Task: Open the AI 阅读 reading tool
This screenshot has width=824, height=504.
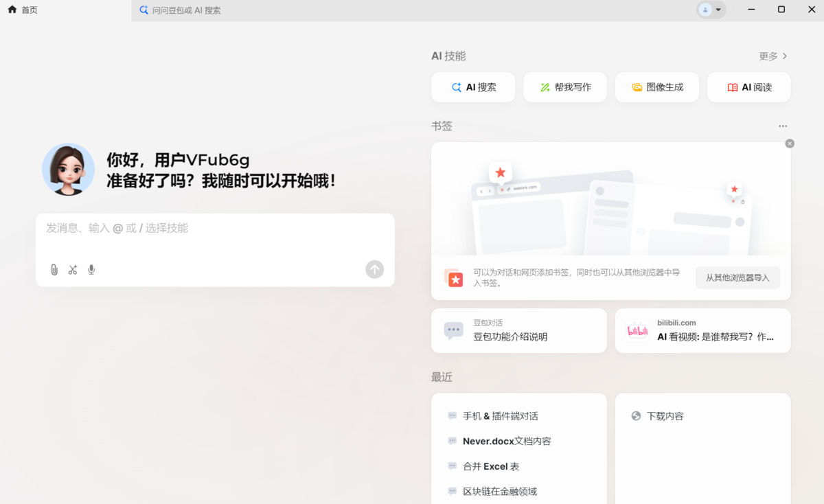Action: (x=749, y=87)
